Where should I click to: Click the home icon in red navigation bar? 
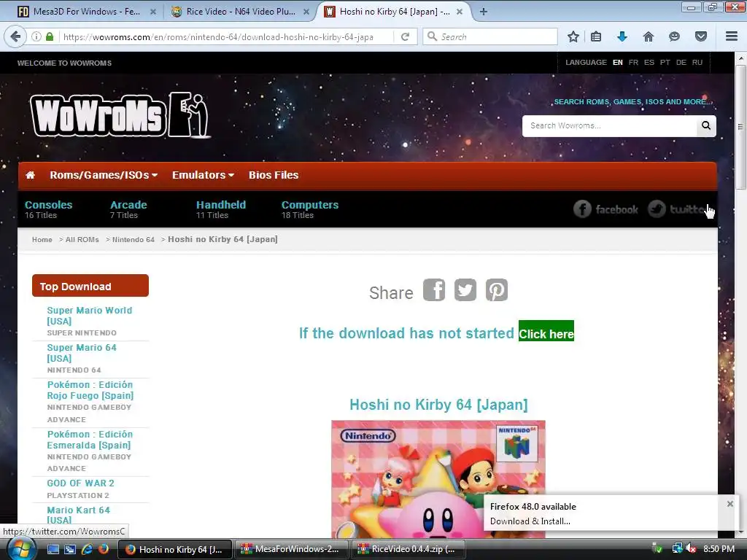(30, 175)
